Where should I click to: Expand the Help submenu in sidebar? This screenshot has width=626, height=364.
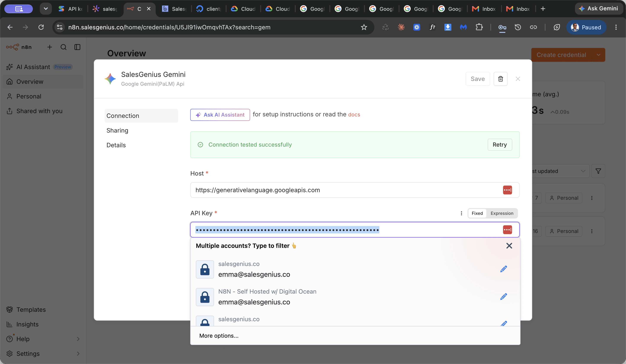78,339
